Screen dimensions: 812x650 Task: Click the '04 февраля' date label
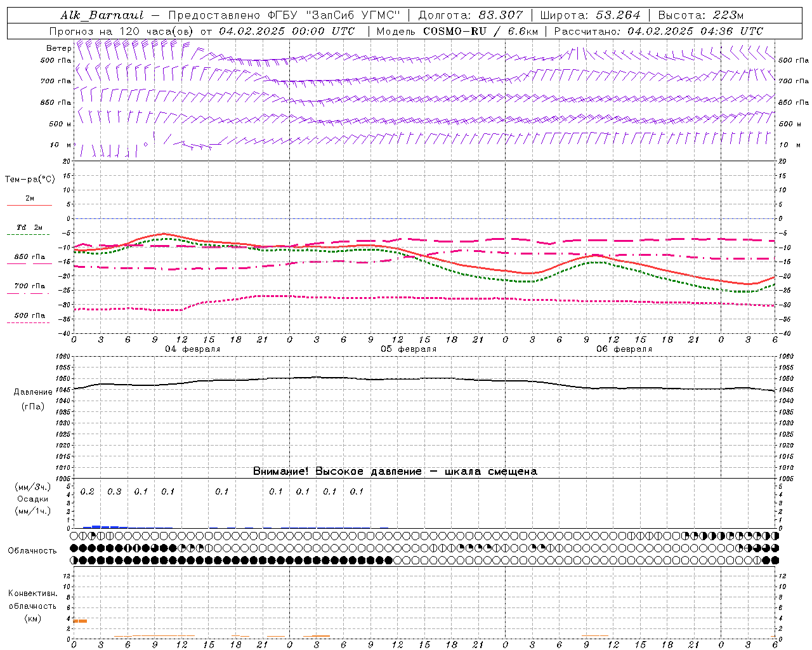point(193,349)
